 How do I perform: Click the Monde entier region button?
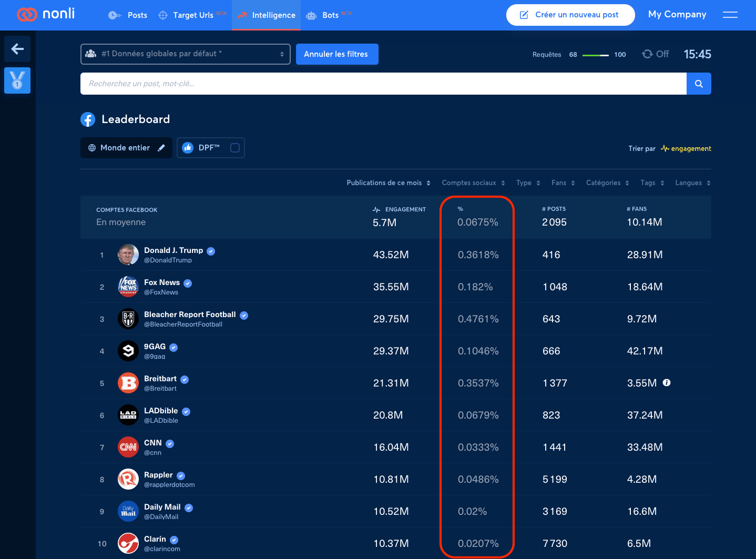pos(126,148)
